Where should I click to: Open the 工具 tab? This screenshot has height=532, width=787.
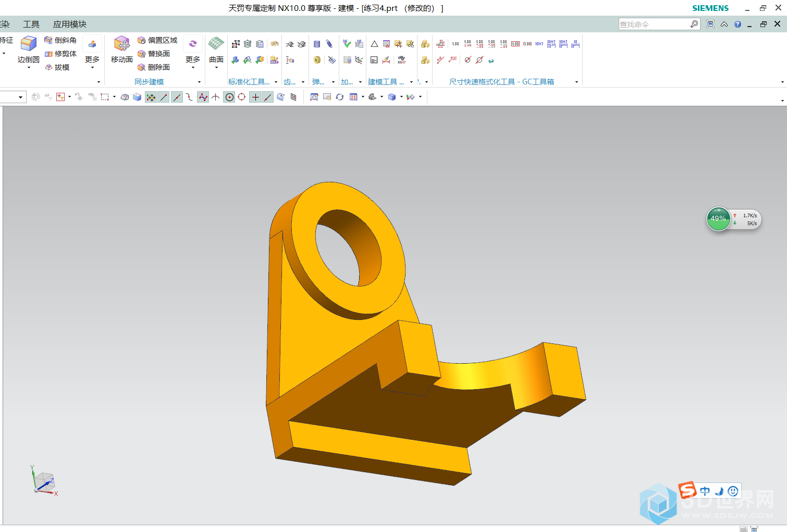(31, 24)
